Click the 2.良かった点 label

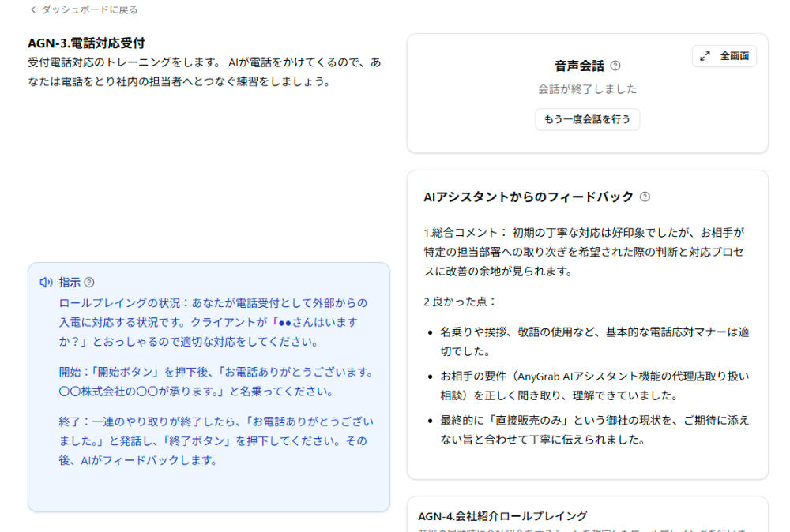pos(460,302)
